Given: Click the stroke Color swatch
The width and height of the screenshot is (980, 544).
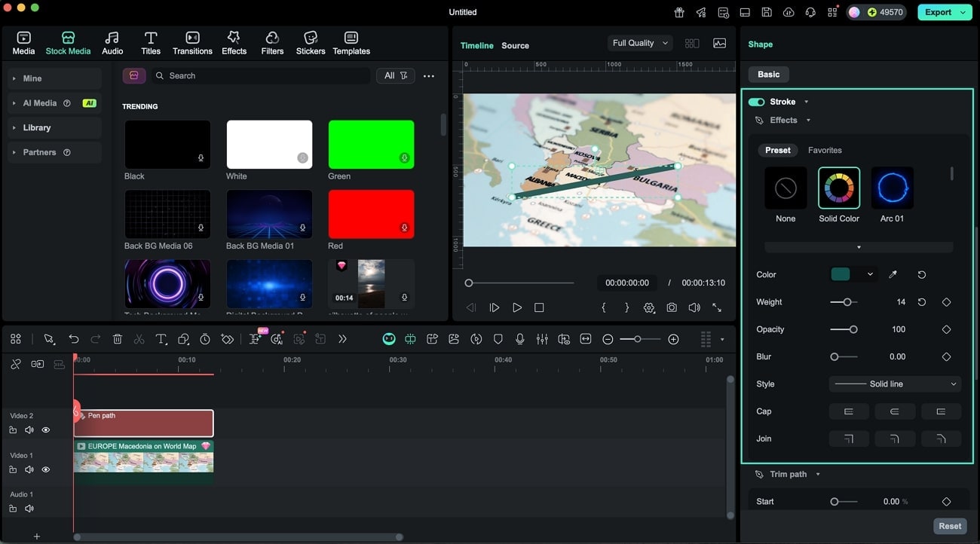Looking at the screenshot, I should click(x=841, y=275).
